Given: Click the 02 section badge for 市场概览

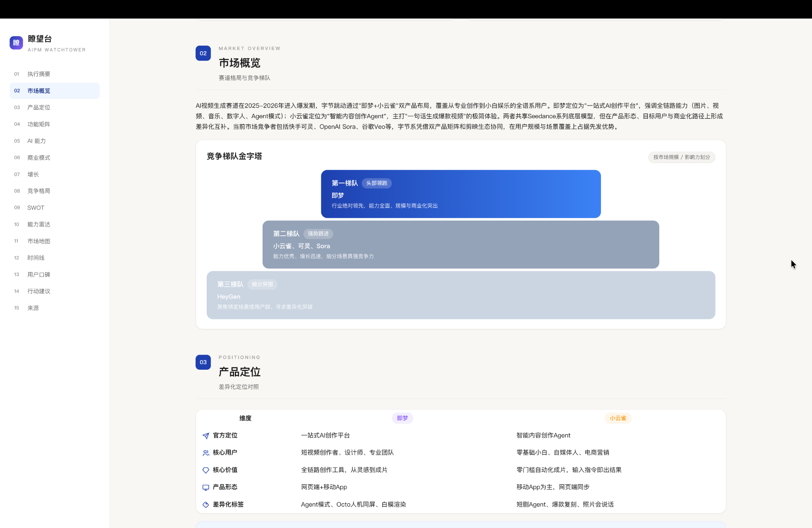Looking at the screenshot, I should pyautogui.click(x=203, y=53).
